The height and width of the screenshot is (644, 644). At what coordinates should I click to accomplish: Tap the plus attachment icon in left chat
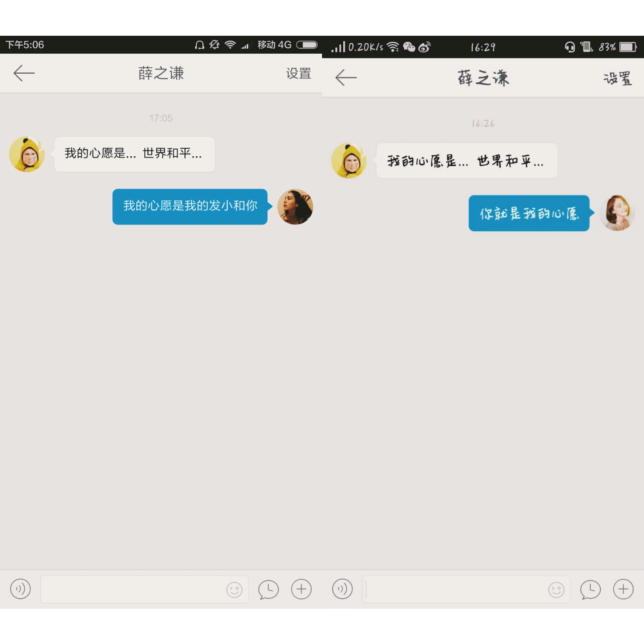[302, 589]
